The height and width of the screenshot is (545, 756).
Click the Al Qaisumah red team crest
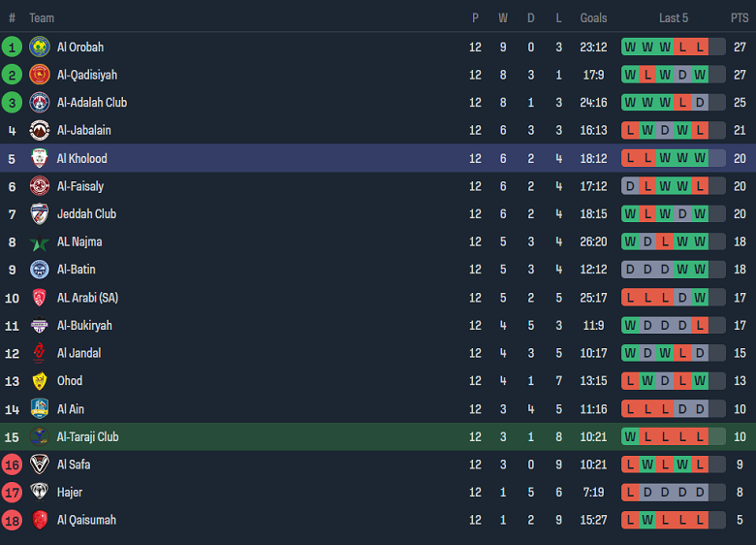point(40,521)
